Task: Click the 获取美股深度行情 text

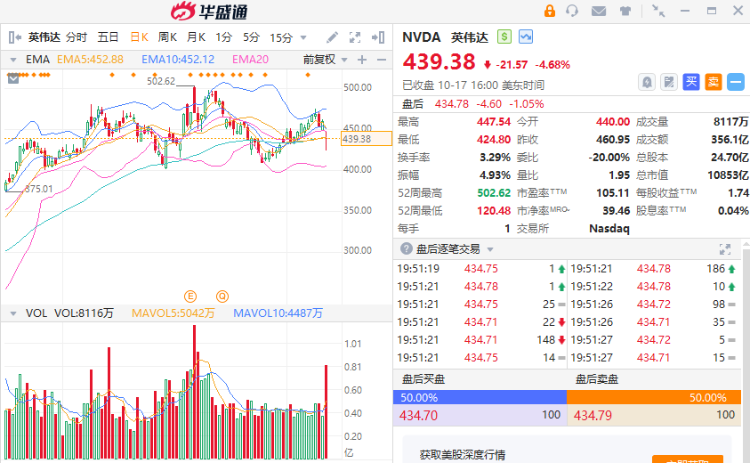Action: point(462,455)
